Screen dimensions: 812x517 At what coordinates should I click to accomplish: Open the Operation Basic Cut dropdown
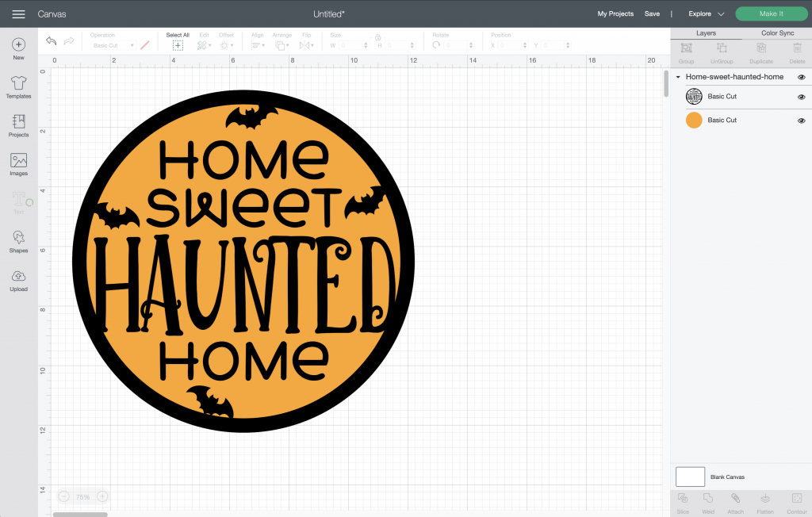coord(114,45)
